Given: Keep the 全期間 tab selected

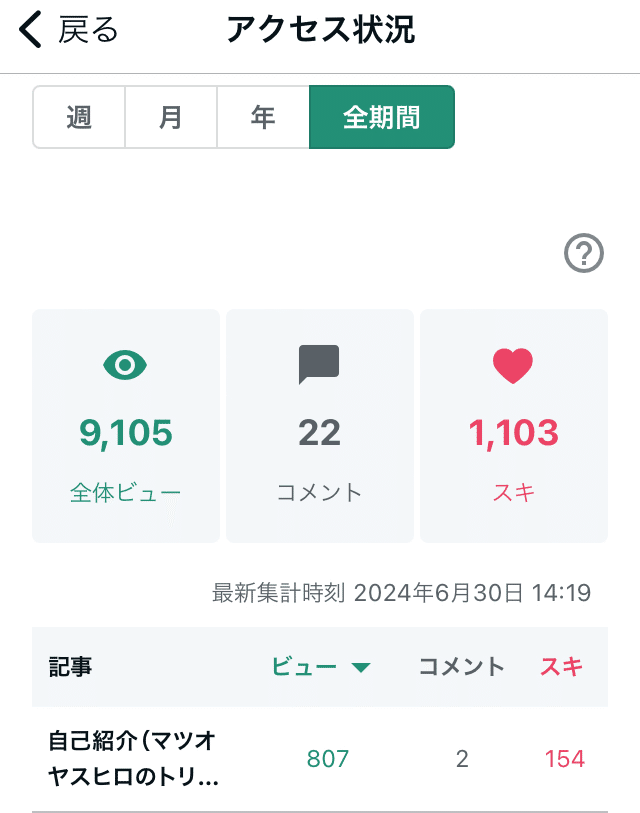Looking at the screenshot, I should point(382,116).
